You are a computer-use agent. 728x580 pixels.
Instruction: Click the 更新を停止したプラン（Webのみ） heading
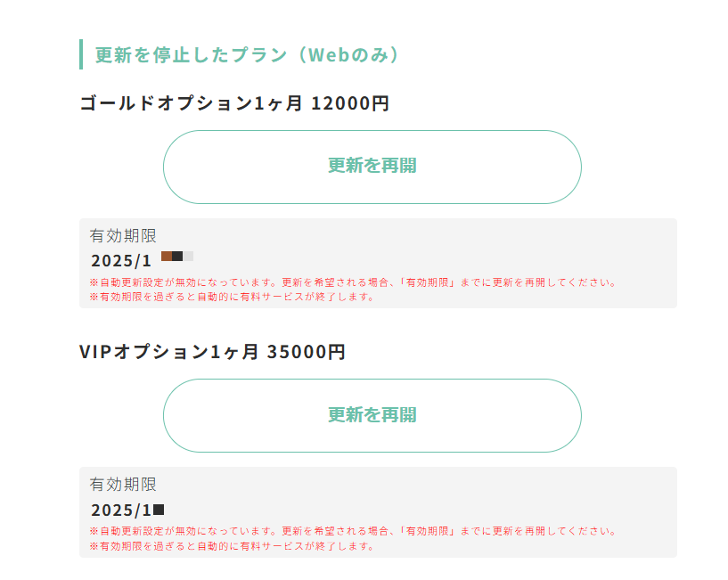pos(248,54)
